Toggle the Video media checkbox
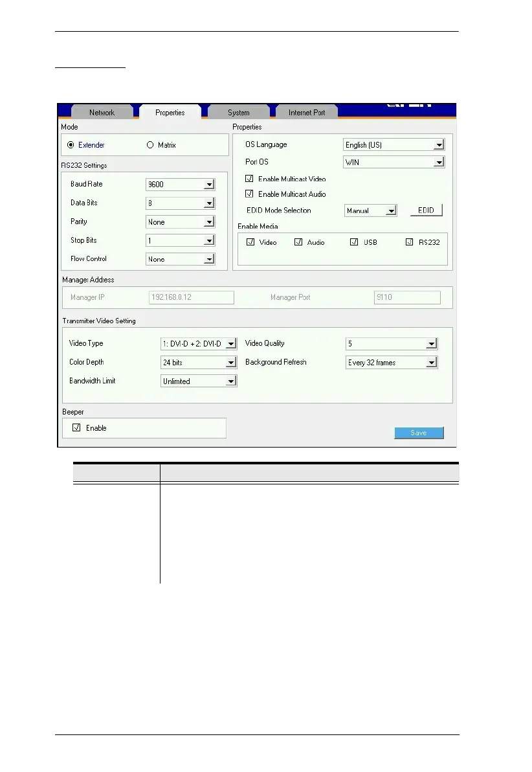Image resolution: width=532 pixels, height=772 pixels. pyautogui.click(x=250, y=242)
